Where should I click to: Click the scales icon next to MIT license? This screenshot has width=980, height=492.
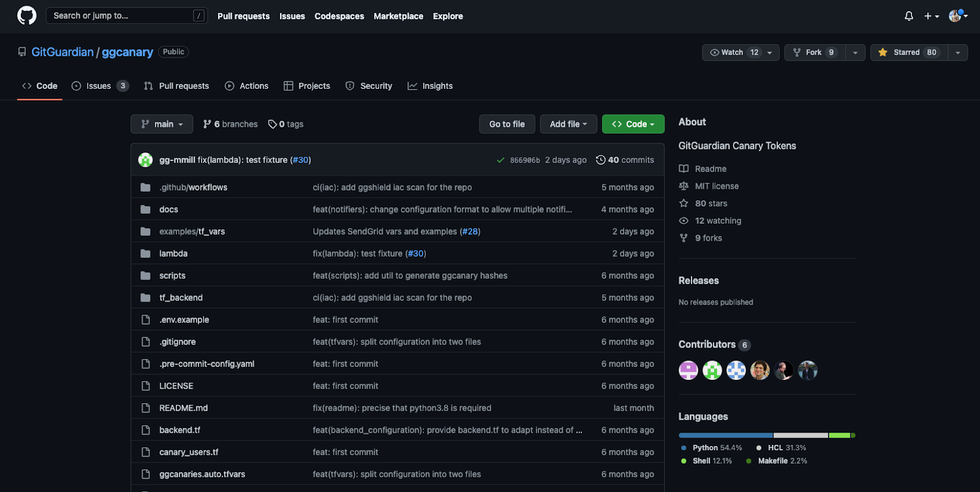click(684, 186)
